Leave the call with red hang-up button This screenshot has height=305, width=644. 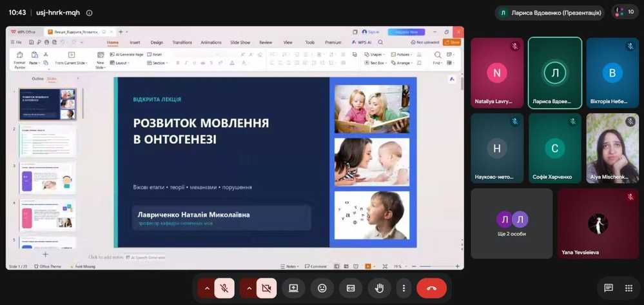tap(432, 288)
